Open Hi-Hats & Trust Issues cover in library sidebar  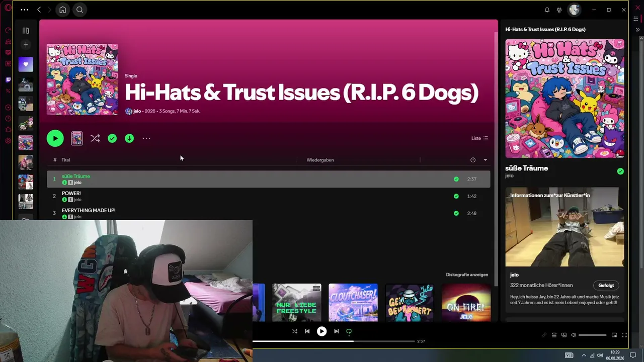[x=26, y=143]
